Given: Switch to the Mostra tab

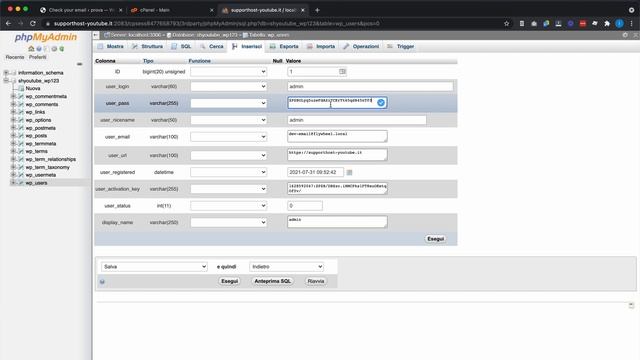Looking at the screenshot, I should pyautogui.click(x=111, y=47).
